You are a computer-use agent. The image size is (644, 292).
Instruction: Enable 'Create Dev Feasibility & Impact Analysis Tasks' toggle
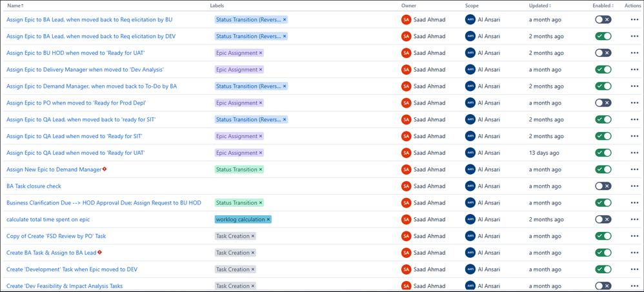[x=603, y=286]
